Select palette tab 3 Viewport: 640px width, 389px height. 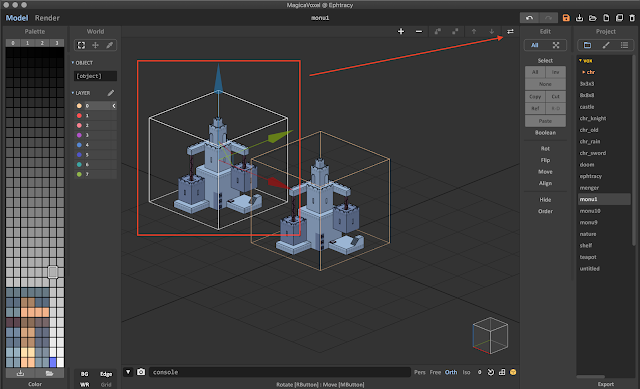[57, 43]
